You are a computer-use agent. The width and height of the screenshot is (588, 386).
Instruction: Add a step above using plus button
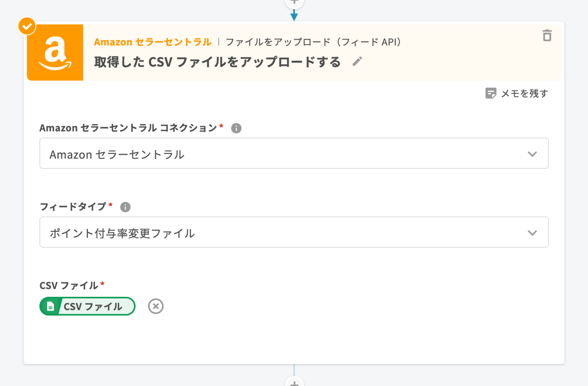(x=294, y=3)
